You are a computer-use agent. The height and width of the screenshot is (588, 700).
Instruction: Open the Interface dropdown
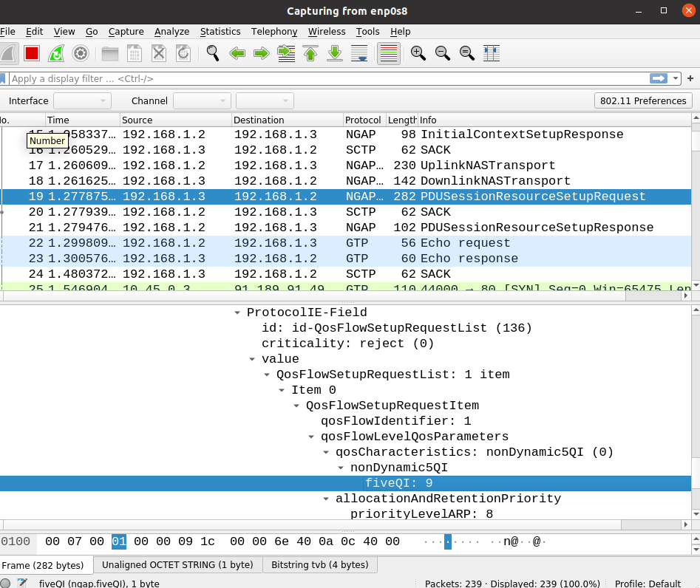[82, 100]
